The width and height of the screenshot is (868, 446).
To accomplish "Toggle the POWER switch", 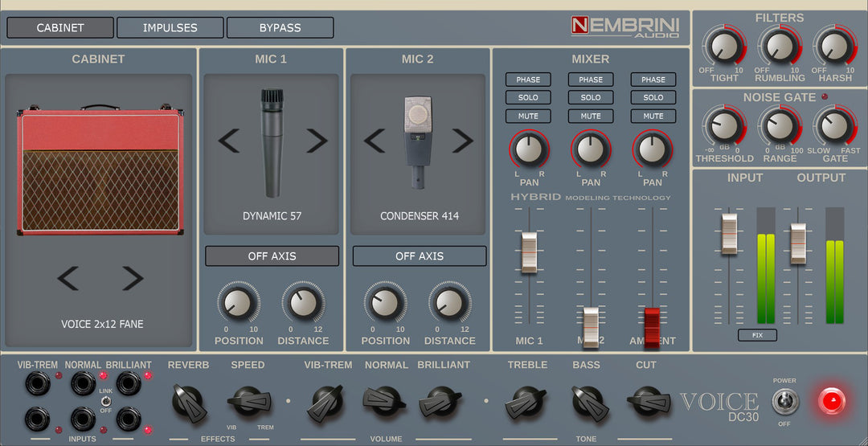I will pyautogui.click(x=784, y=401).
